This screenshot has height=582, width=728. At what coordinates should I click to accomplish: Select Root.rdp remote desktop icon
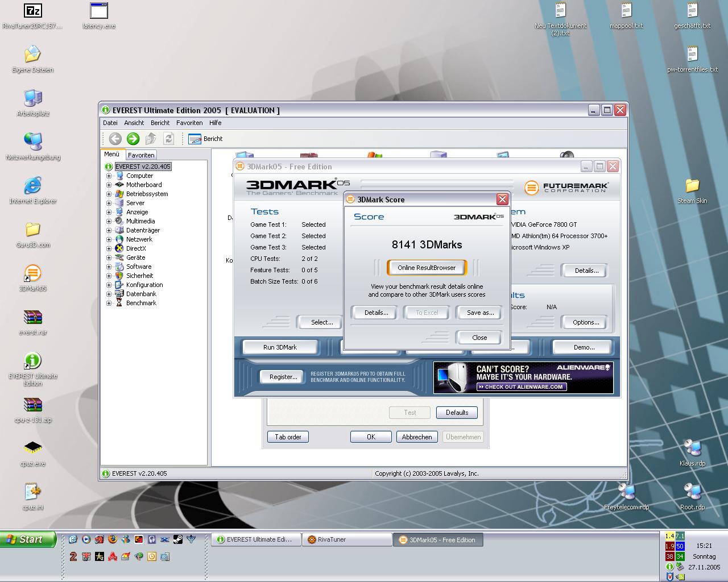tap(692, 497)
